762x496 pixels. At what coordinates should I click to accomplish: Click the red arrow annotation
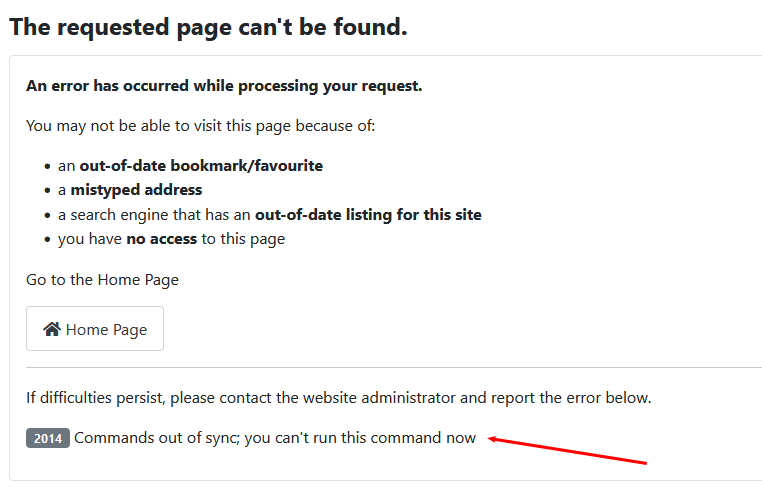tap(567, 450)
